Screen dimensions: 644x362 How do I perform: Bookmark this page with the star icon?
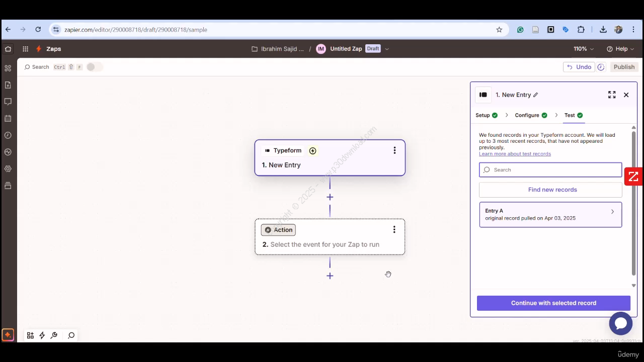click(499, 30)
